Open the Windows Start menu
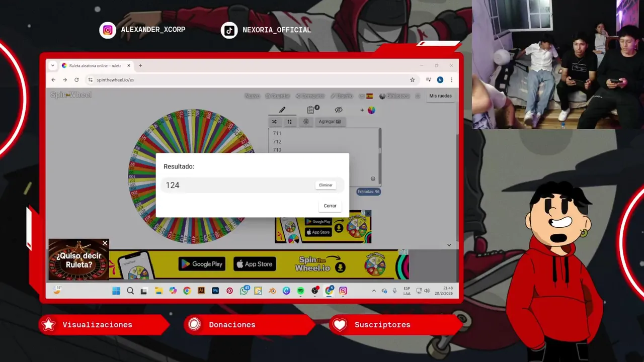The height and width of the screenshot is (362, 644). 116,291
